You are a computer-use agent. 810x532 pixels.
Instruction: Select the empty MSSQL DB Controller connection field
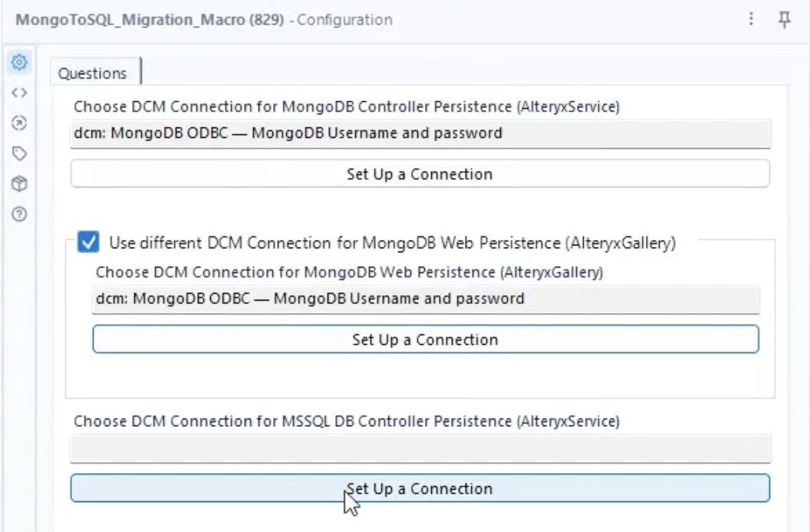click(419, 447)
